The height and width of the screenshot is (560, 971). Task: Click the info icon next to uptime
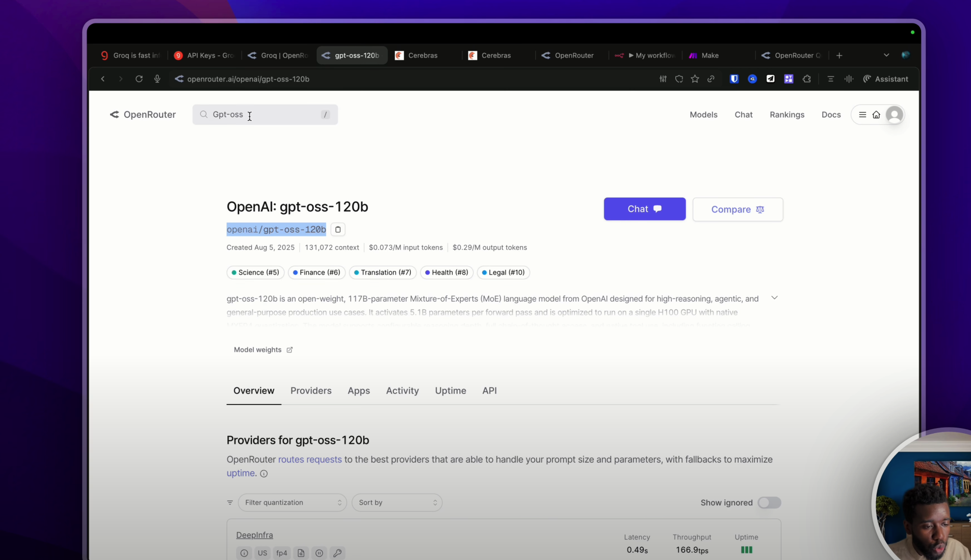pyautogui.click(x=264, y=474)
